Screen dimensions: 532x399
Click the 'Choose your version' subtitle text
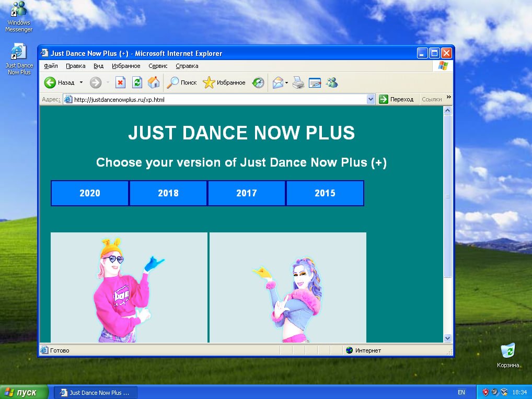pos(241,162)
